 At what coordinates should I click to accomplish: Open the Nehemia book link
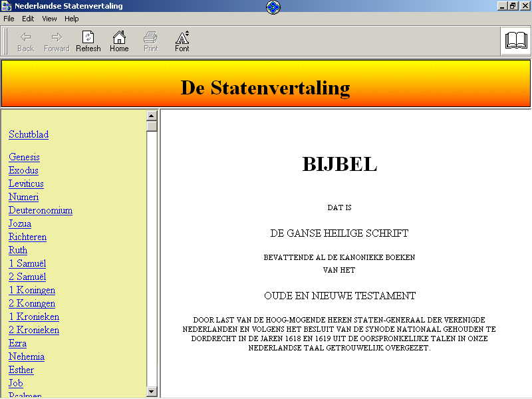tap(27, 356)
